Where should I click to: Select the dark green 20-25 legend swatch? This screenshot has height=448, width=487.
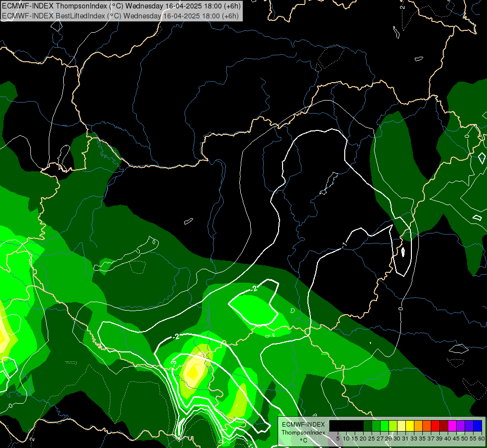pyautogui.click(x=368, y=426)
